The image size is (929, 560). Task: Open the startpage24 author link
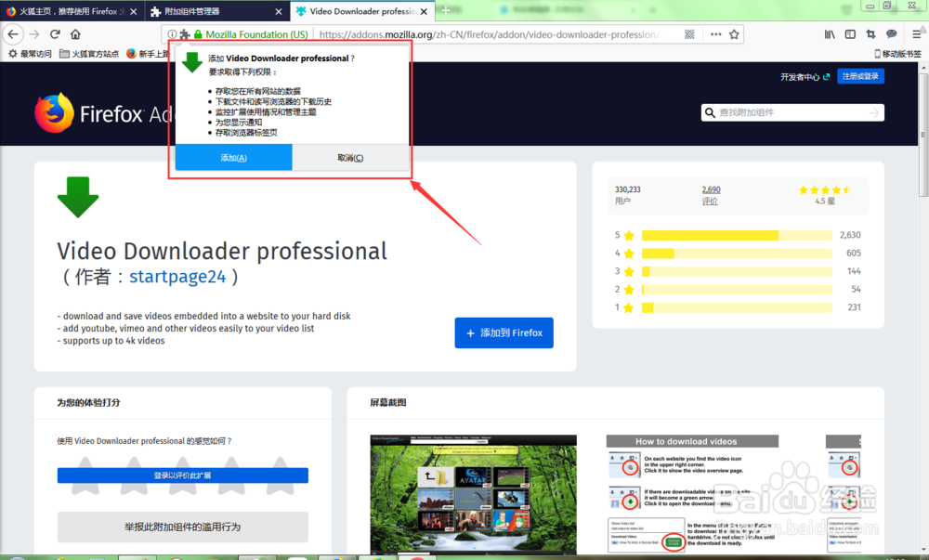tap(177, 277)
